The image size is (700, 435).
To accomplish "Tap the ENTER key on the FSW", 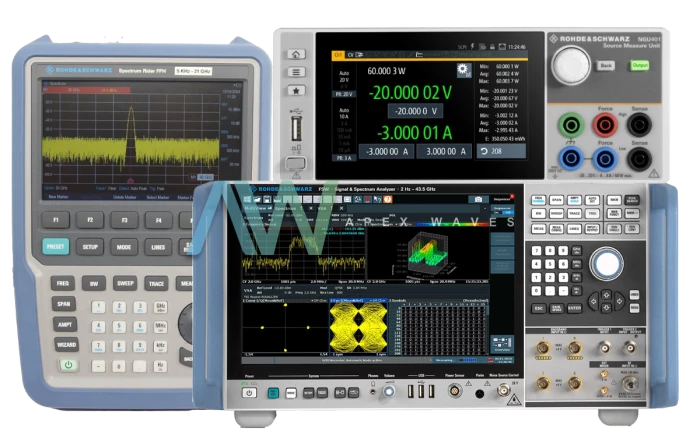I will click(x=574, y=308).
